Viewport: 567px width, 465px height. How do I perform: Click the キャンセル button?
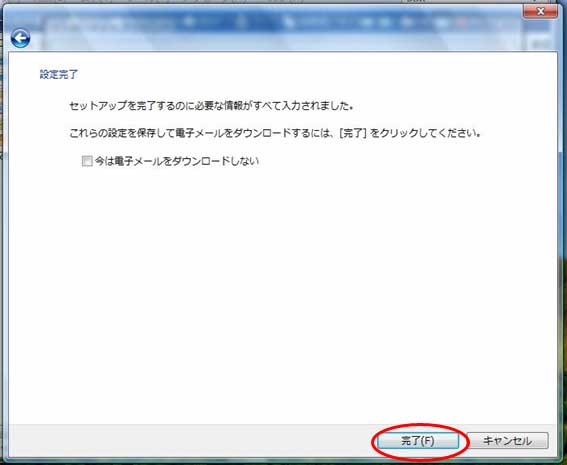pos(507,441)
